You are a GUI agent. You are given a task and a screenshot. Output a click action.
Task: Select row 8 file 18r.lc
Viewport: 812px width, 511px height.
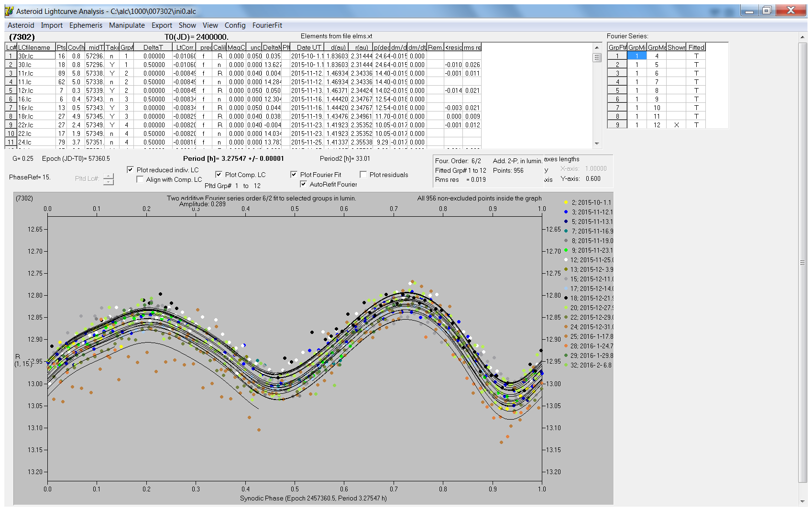36,116
